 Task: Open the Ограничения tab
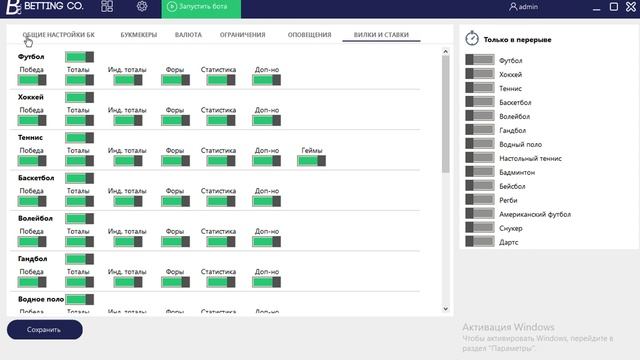point(242,35)
